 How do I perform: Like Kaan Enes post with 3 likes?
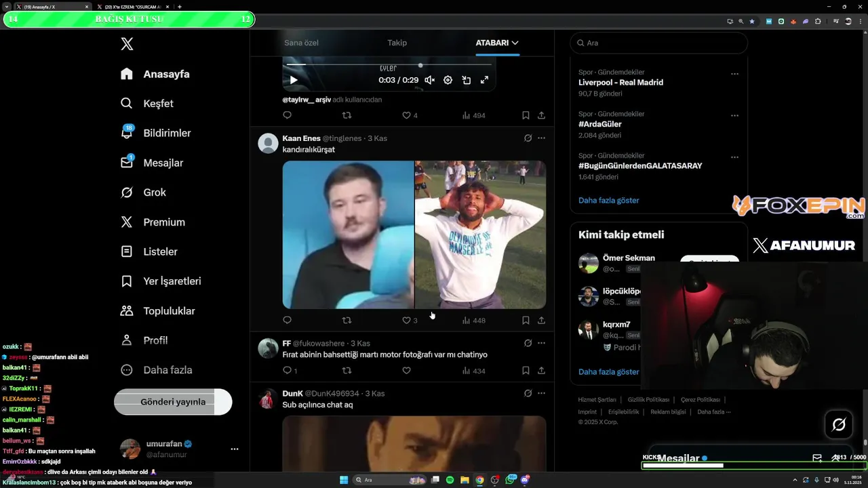click(x=410, y=321)
